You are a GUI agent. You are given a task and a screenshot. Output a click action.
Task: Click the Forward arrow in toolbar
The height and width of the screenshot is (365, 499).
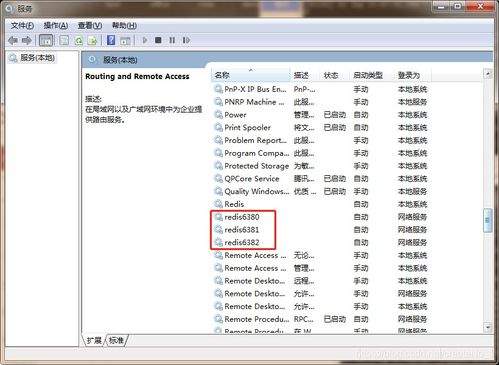coord(27,40)
